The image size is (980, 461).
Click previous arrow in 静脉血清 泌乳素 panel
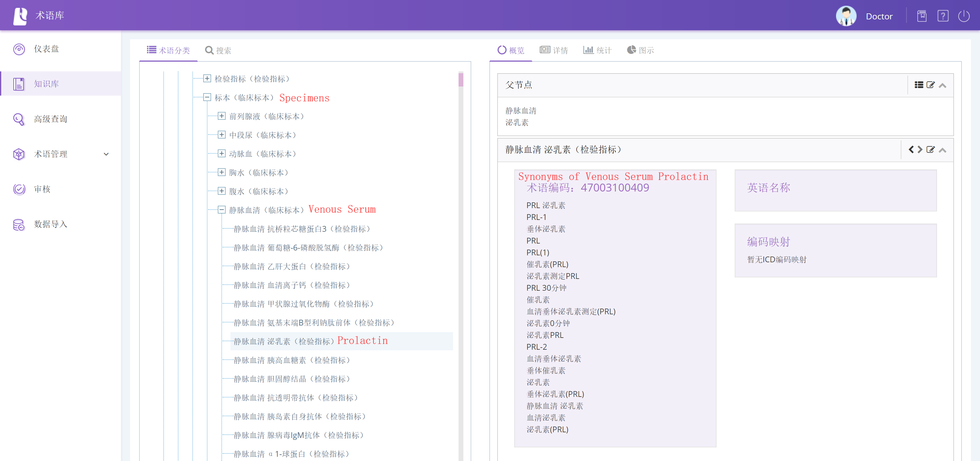(x=911, y=149)
